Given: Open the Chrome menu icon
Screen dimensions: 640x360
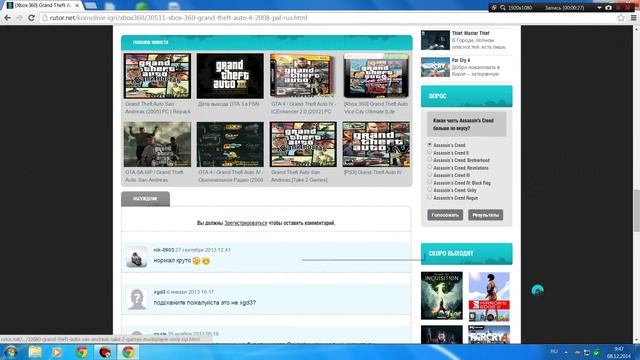Looking at the screenshot, I should point(633,18).
